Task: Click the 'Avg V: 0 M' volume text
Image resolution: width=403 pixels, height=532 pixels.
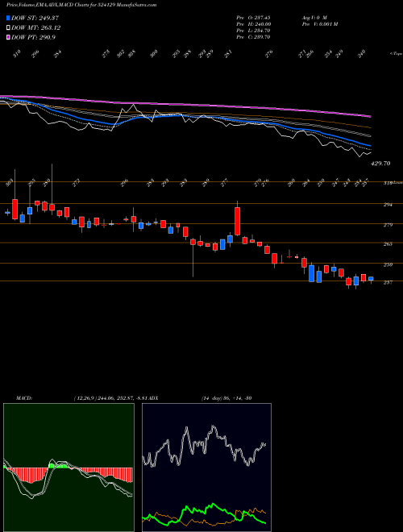Action: (x=314, y=18)
